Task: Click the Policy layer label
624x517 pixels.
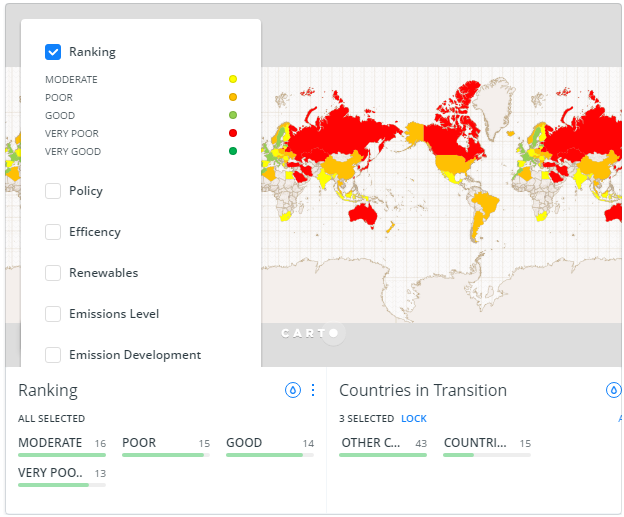Action: coord(86,191)
